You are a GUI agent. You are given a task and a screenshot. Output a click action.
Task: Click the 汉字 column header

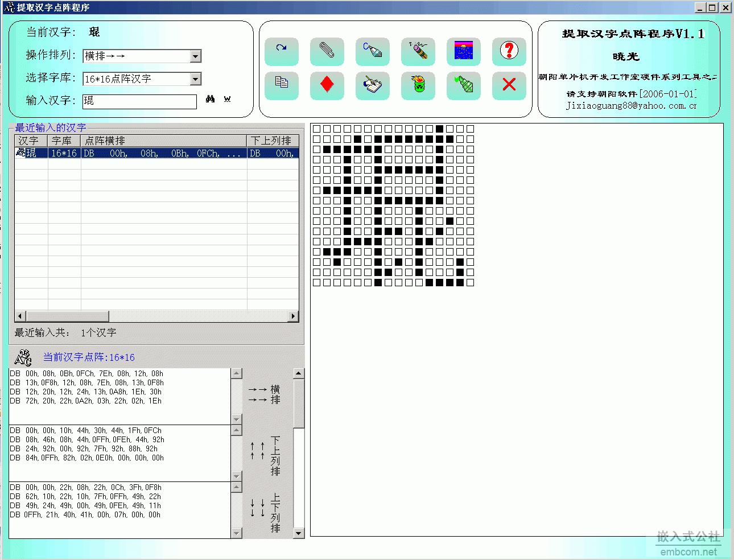(31, 141)
